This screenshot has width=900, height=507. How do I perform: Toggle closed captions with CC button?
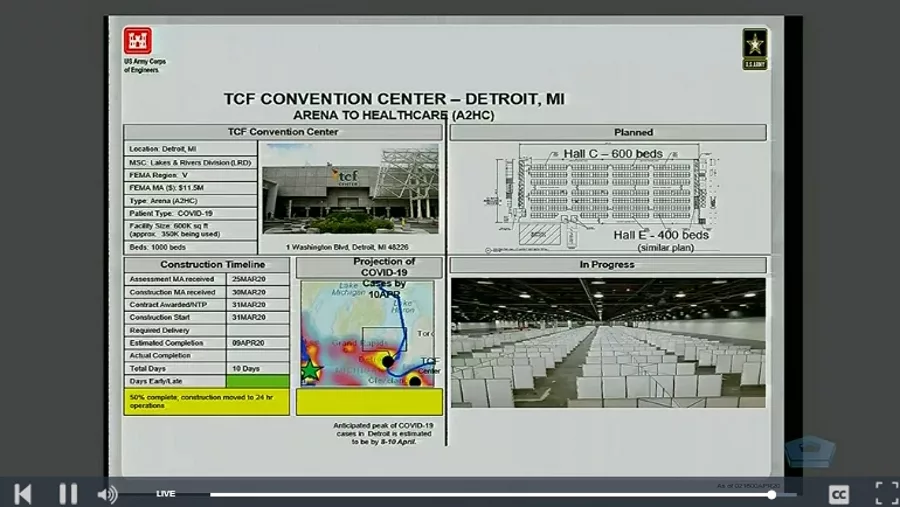(x=839, y=494)
